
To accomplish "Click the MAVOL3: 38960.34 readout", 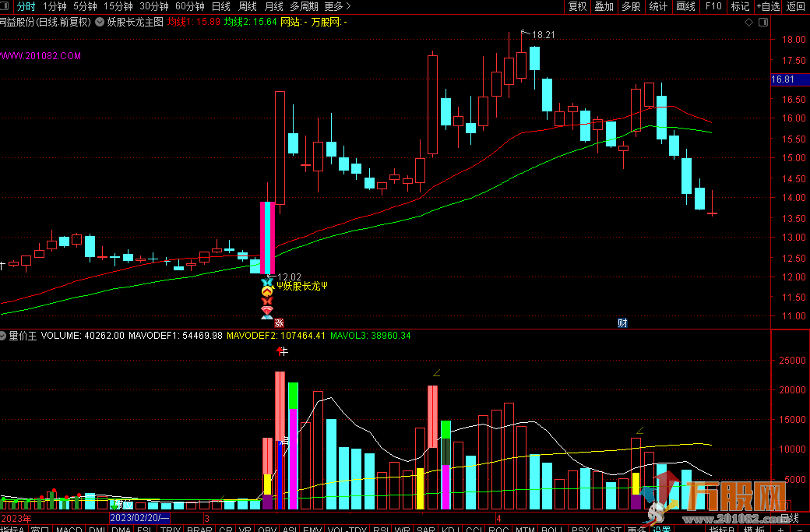I will (371, 336).
